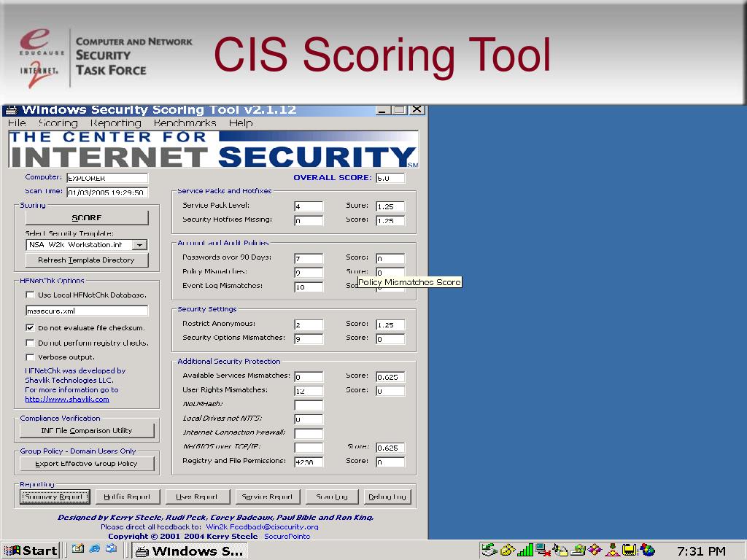Click the mssecure.xml database field

point(87,311)
